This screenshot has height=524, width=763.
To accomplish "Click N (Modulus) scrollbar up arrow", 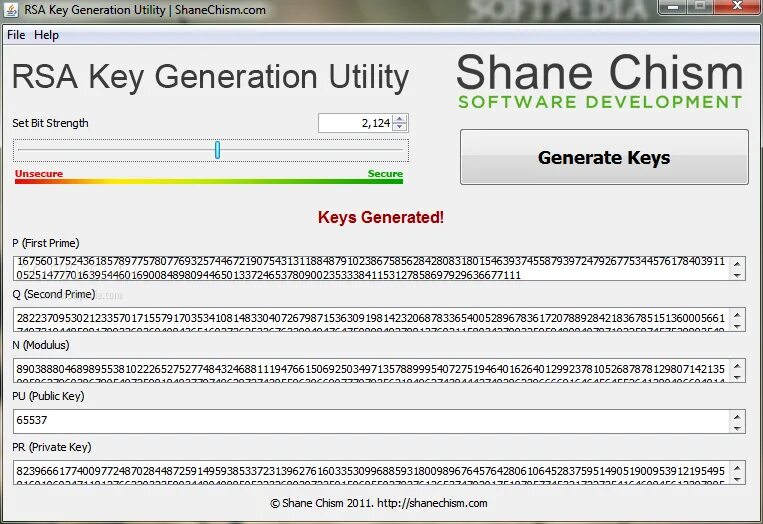I will click(737, 365).
